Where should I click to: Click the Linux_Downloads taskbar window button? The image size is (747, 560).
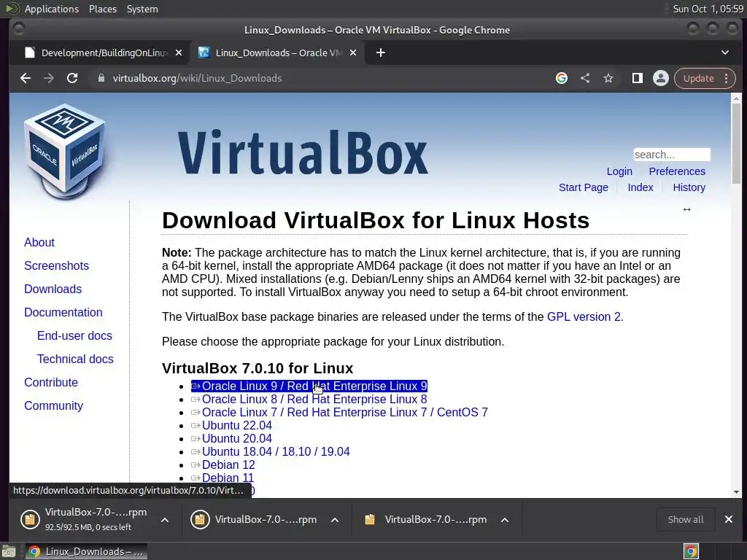pyautogui.click(x=86, y=552)
